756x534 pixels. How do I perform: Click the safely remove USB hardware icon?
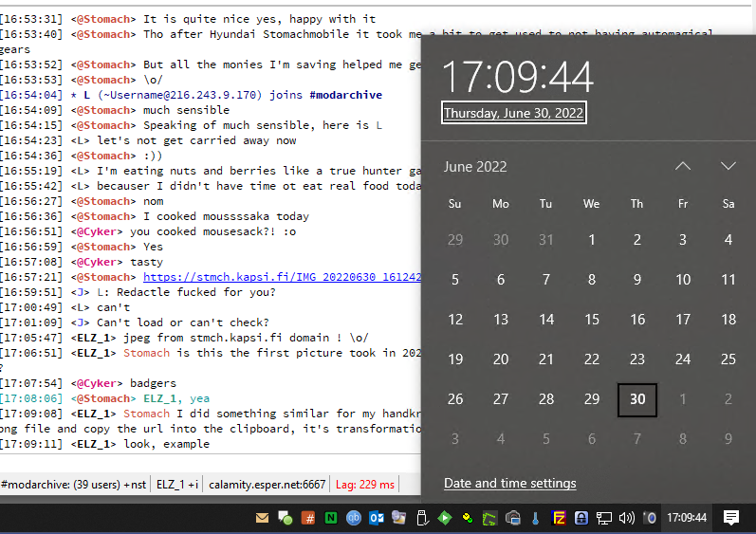pyautogui.click(x=422, y=518)
